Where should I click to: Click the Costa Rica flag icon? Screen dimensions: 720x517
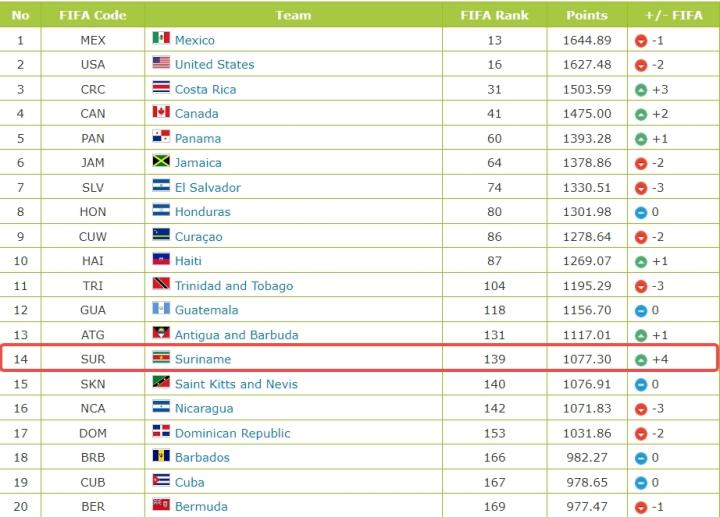tap(161, 88)
